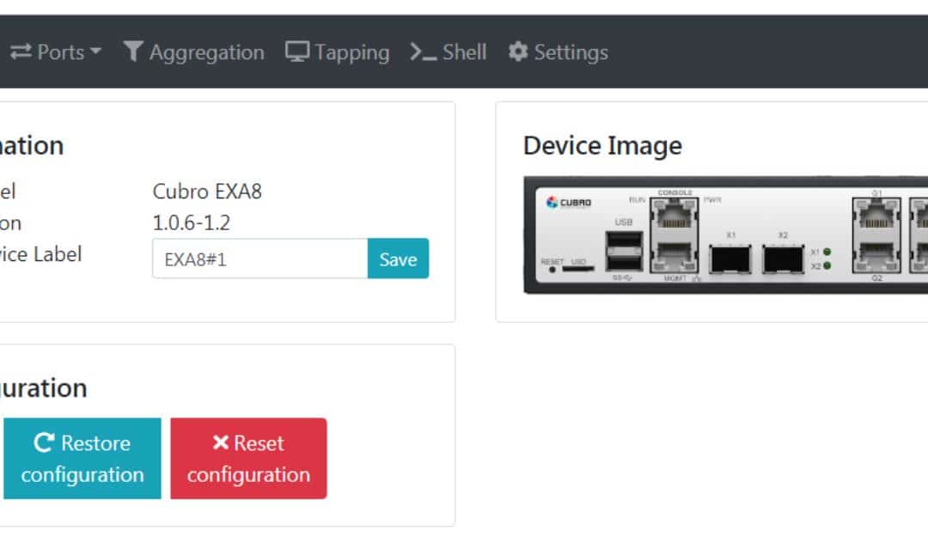The image size is (928, 560).
Task: Save the device label
Action: coord(399,259)
